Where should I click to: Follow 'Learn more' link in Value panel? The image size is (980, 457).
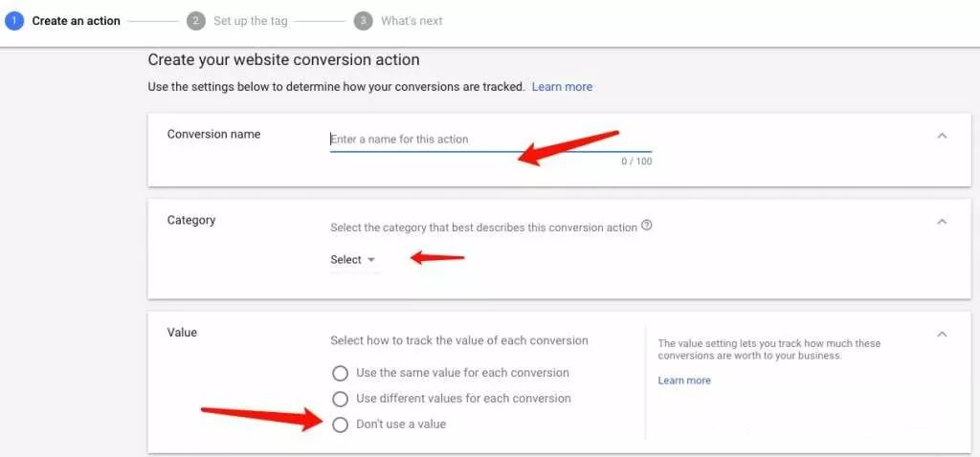tap(684, 381)
